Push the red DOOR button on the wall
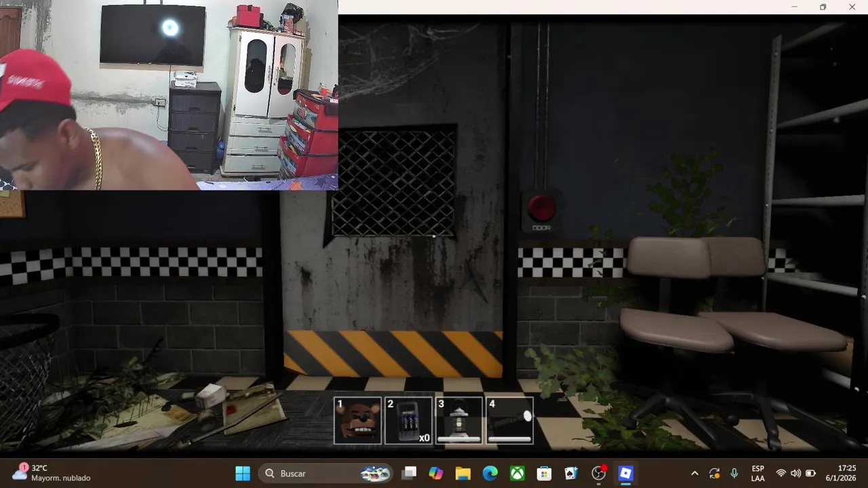The width and height of the screenshot is (868, 488). [x=541, y=207]
